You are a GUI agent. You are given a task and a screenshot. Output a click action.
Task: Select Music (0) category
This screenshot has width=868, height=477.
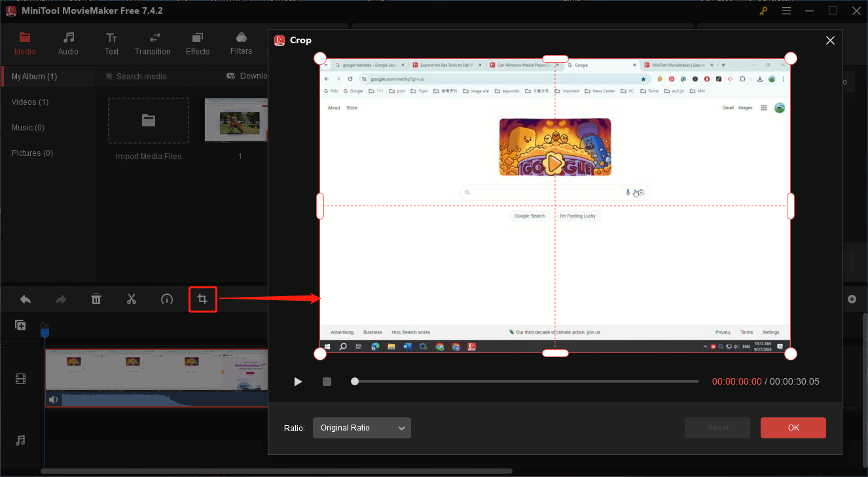28,128
